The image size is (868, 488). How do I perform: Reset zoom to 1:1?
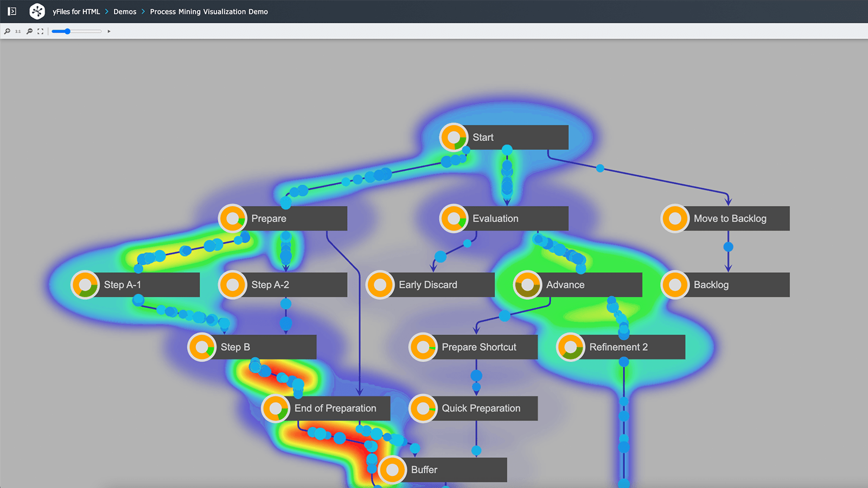click(18, 31)
